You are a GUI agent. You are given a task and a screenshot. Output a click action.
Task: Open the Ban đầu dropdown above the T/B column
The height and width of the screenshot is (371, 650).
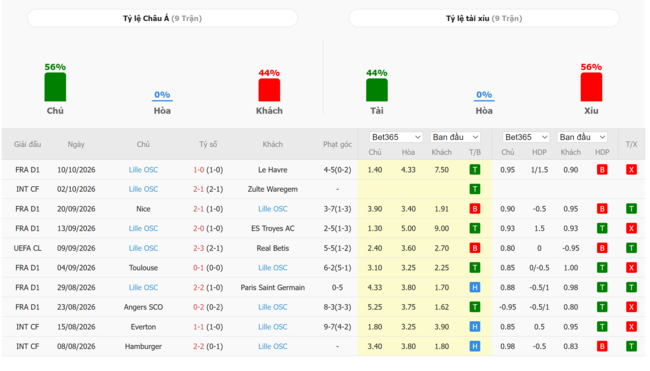tap(455, 137)
